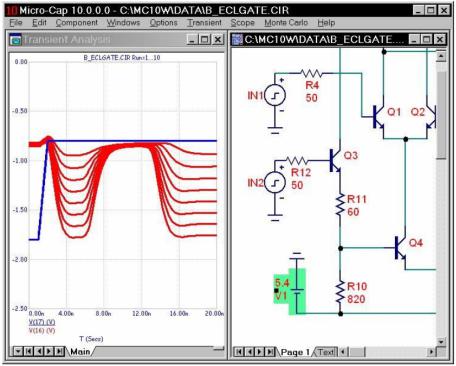Go to next page in schematic tab navigator

(260, 352)
